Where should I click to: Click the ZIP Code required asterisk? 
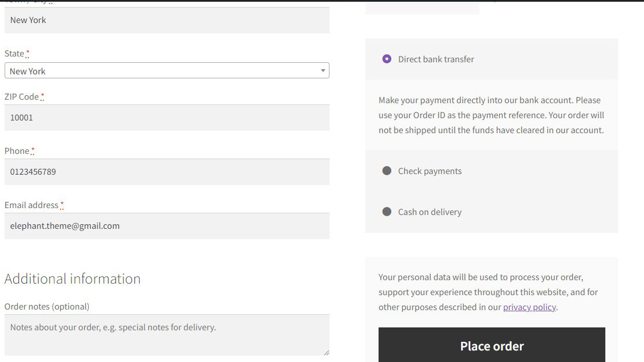43,95
